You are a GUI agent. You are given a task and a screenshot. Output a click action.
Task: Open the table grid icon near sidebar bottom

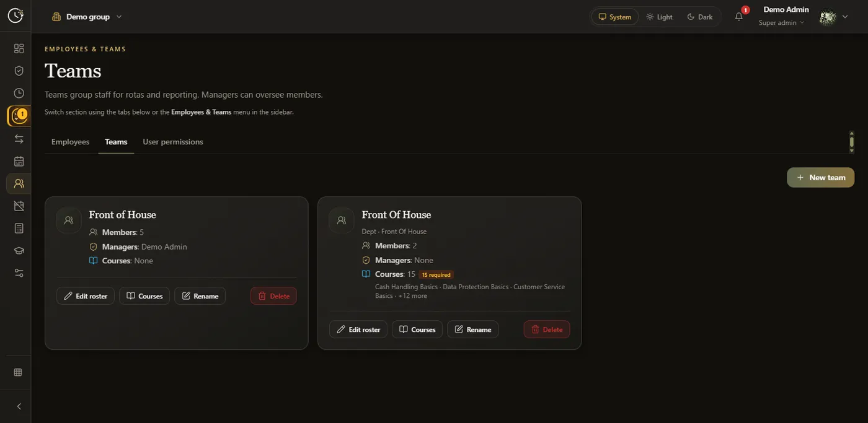pos(18,372)
